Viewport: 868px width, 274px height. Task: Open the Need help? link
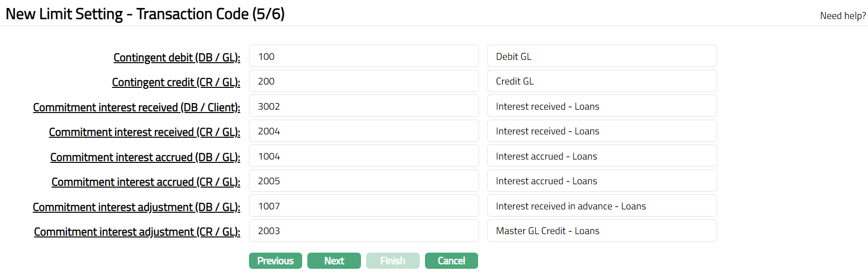pos(842,16)
